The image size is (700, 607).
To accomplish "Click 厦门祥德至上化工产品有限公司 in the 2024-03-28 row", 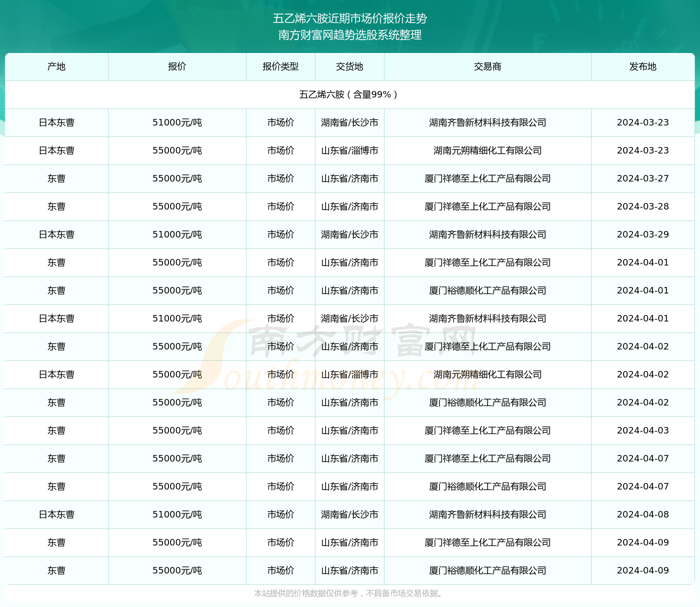I will pos(487,206).
